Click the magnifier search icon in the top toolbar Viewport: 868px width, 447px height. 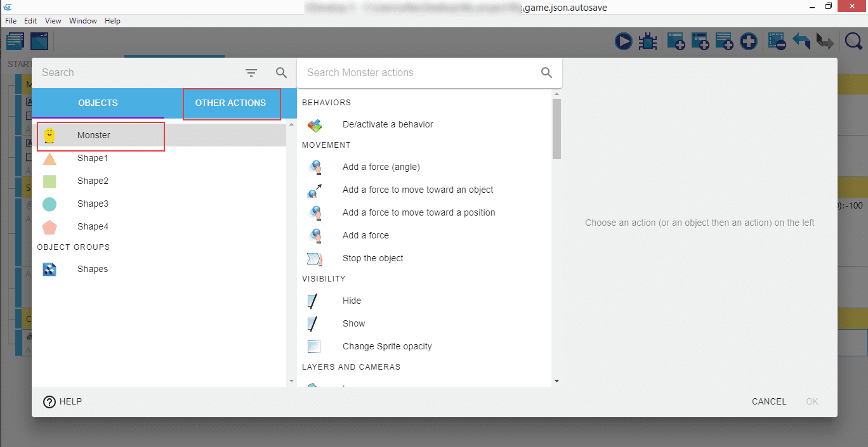click(x=853, y=42)
